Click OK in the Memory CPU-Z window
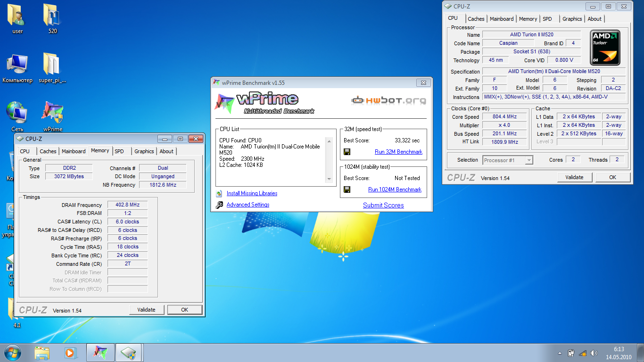Image resolution: width=644 pixels, height=362 pixels. [184, 310]
